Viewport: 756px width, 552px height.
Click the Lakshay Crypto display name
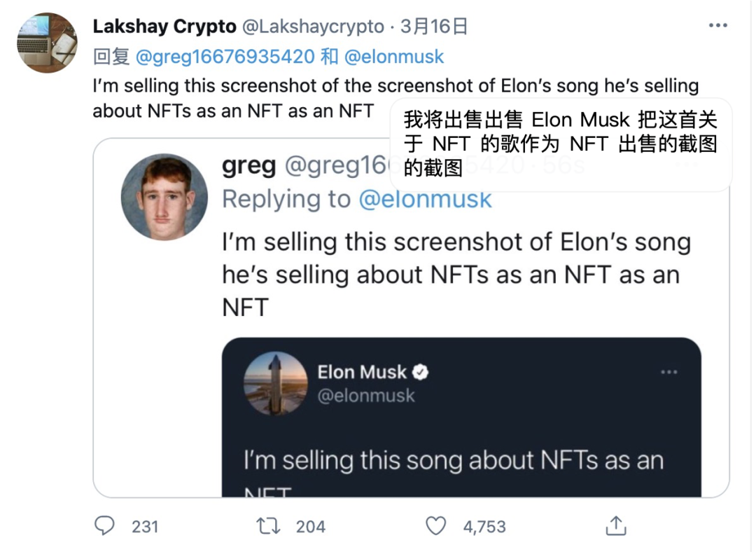[164, 27]
